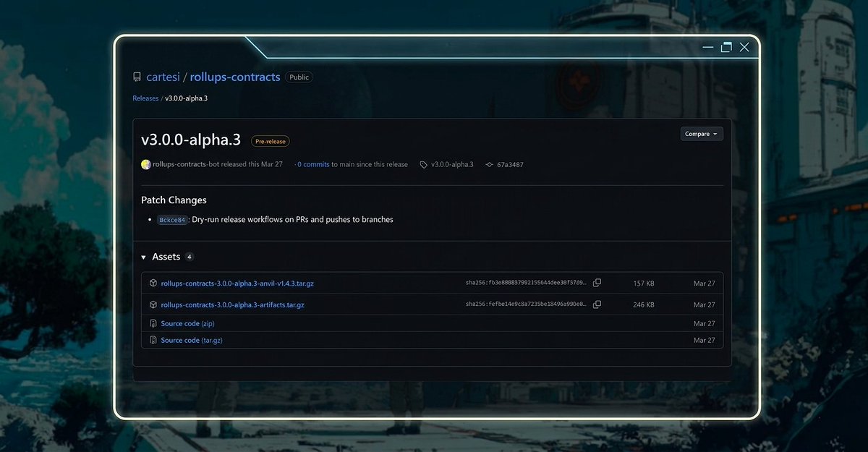Click the Public visibility badge
This screenshot has width=868, height=452.
click(x=299, y=77)
